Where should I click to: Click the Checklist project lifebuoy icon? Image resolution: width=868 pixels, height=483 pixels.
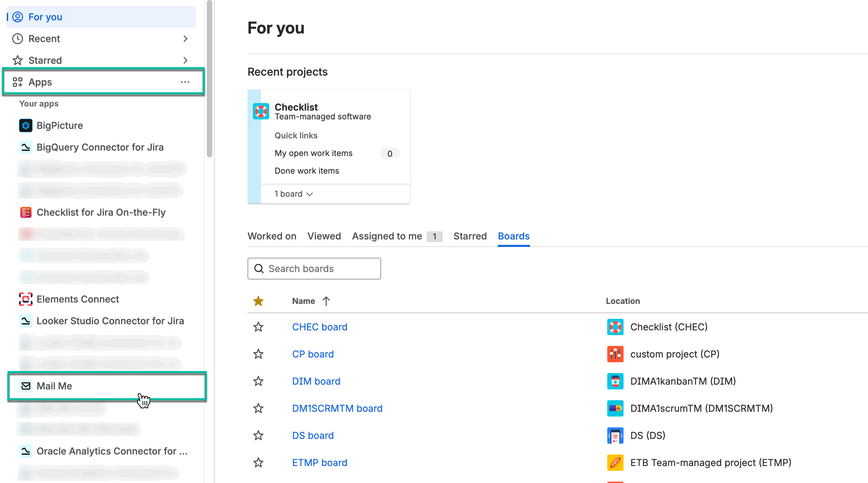[x=261, y=111]
